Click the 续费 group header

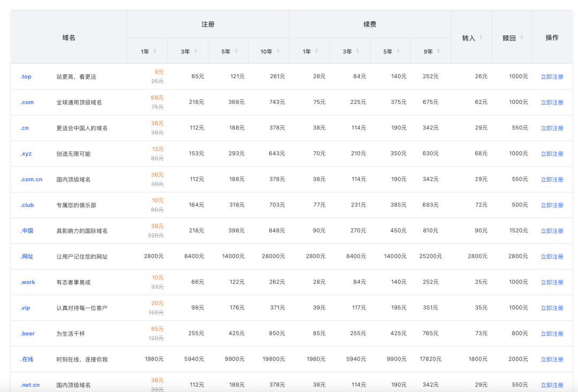370,24
